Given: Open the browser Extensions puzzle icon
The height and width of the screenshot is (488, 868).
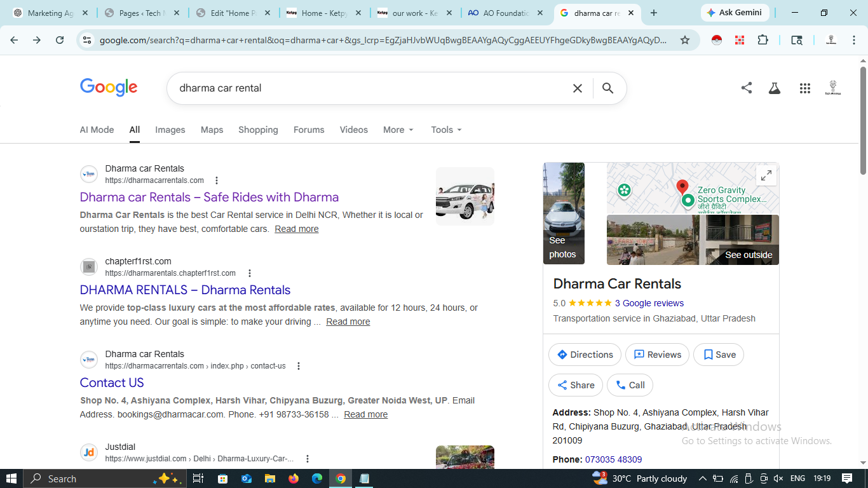Looking at the screenshot, I should point(763,40).
